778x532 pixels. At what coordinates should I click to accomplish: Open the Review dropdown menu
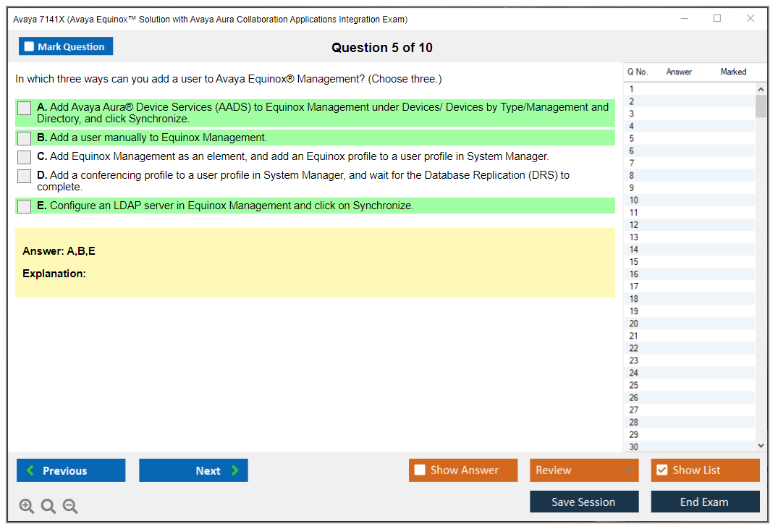[583, 470]
